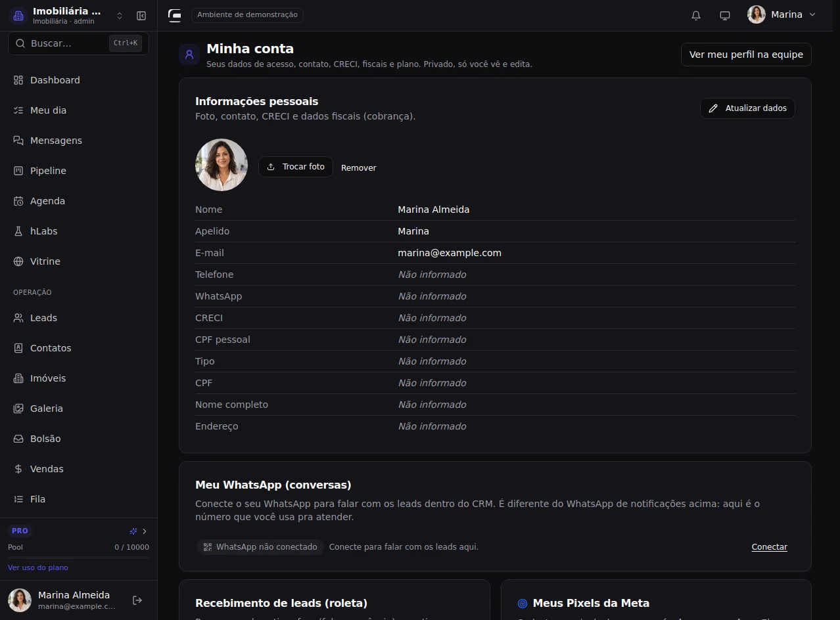840x620 pixels.
Task: Click the Galeria image icon
Action: pyautogui.click(x=18, y=409)
